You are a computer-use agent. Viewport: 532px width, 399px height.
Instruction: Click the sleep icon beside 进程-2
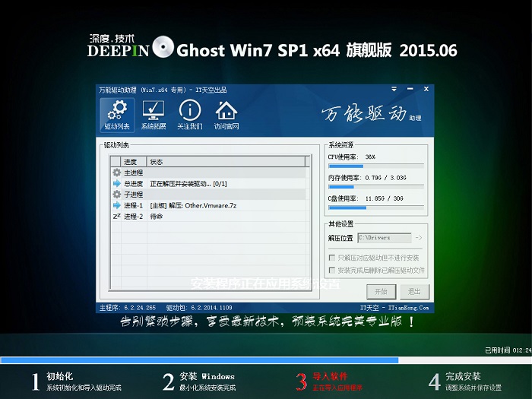pyautogui.click(x=117, y=216)
